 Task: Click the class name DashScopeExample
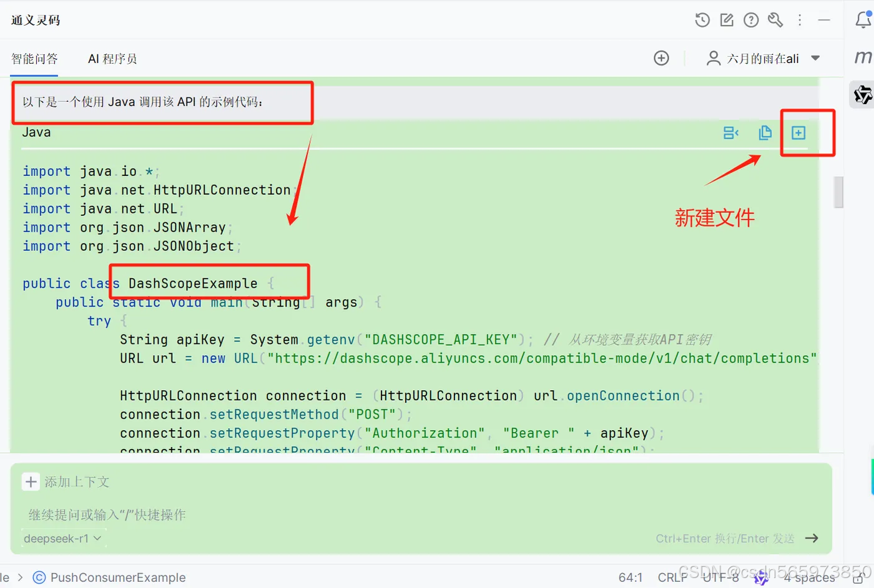193,283
